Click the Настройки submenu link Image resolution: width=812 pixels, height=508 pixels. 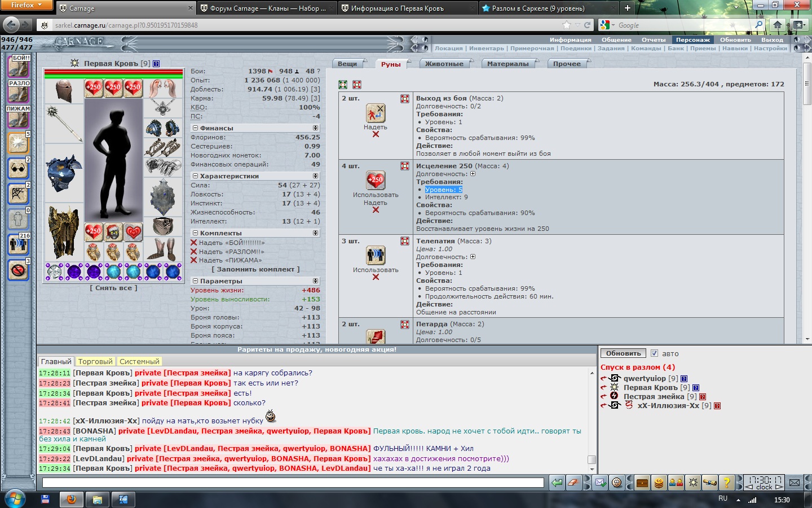click(x=770, y=49)
